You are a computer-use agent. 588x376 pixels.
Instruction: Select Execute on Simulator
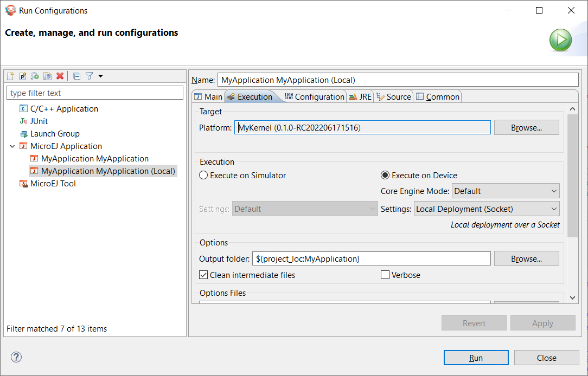coord(203,174)
